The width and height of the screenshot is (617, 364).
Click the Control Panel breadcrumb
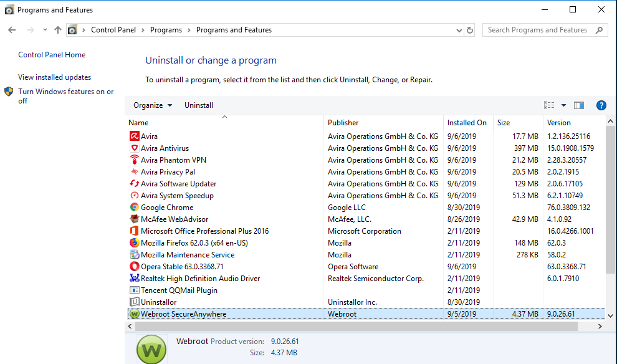point(113,30)
